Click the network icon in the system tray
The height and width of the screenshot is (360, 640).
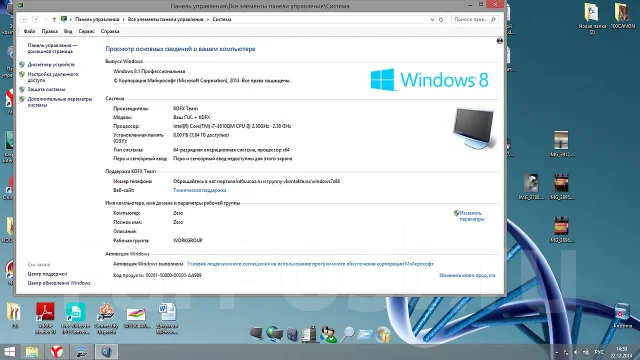[x=566, y=352]
